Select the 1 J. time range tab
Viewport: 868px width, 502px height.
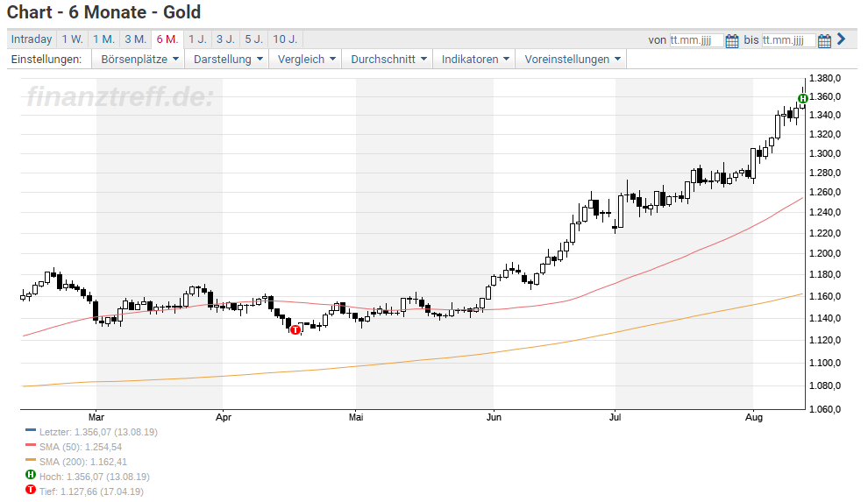(197, 39)
